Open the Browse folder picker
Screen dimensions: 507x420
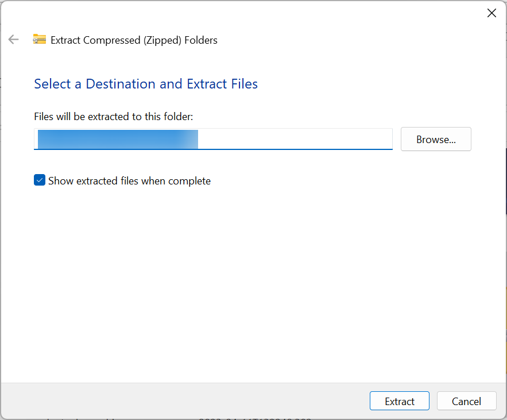435,139
